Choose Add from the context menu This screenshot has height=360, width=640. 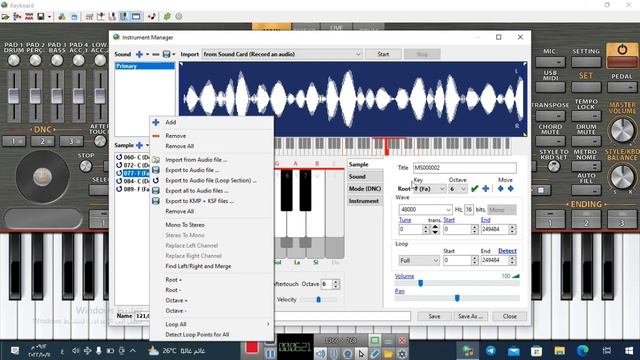[x=211, y=122]
